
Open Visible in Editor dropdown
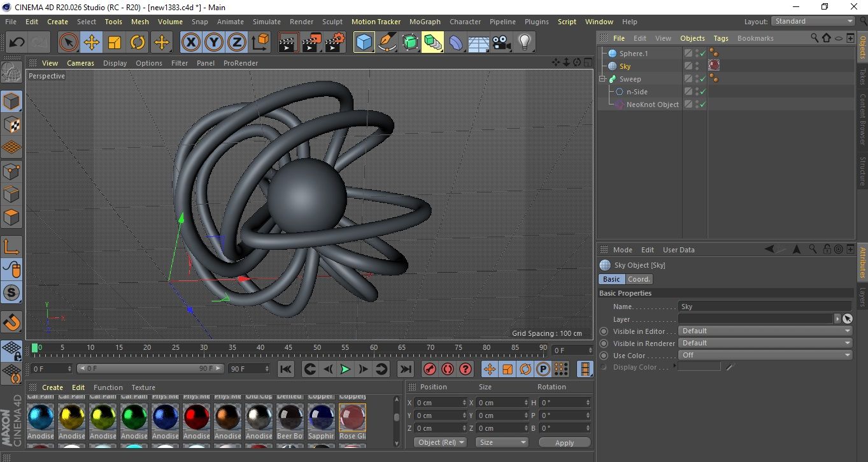765,331
